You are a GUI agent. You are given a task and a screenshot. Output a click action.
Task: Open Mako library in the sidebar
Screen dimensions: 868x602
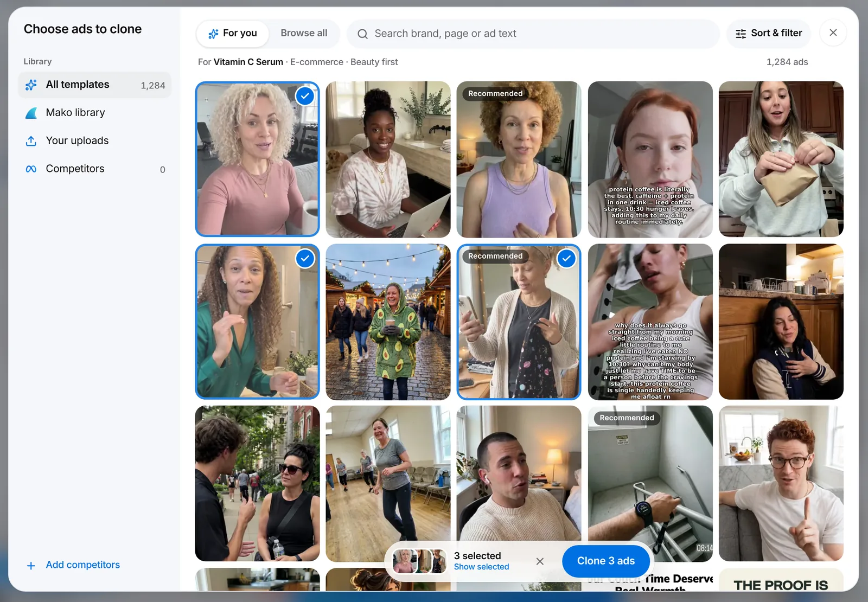(95, 113)
